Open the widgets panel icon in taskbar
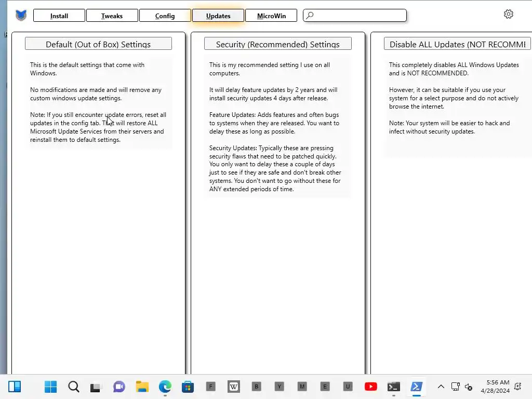This screenshot has width=532, height=399. tap(15, 387)
